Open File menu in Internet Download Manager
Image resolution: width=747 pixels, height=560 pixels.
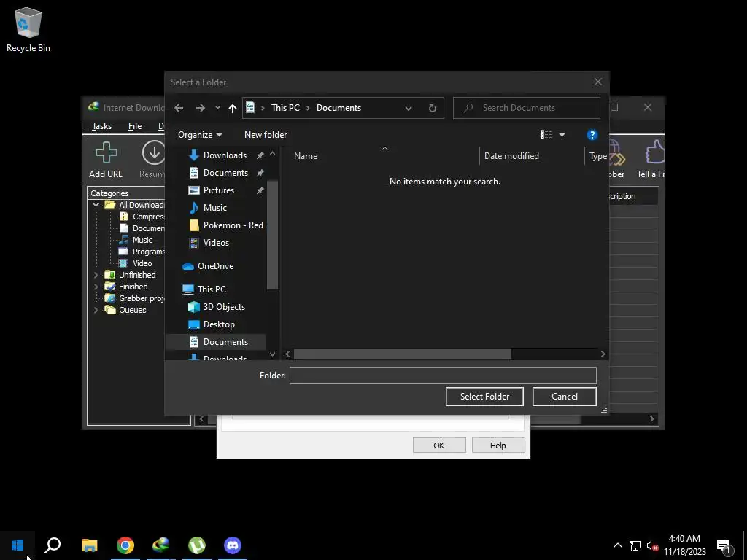pyautogui.click(x=135, y=126)
